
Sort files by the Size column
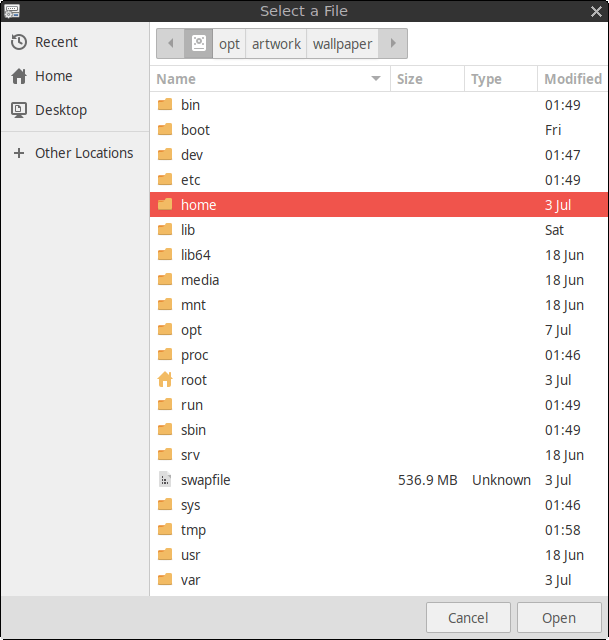click(x=427, y=79)
